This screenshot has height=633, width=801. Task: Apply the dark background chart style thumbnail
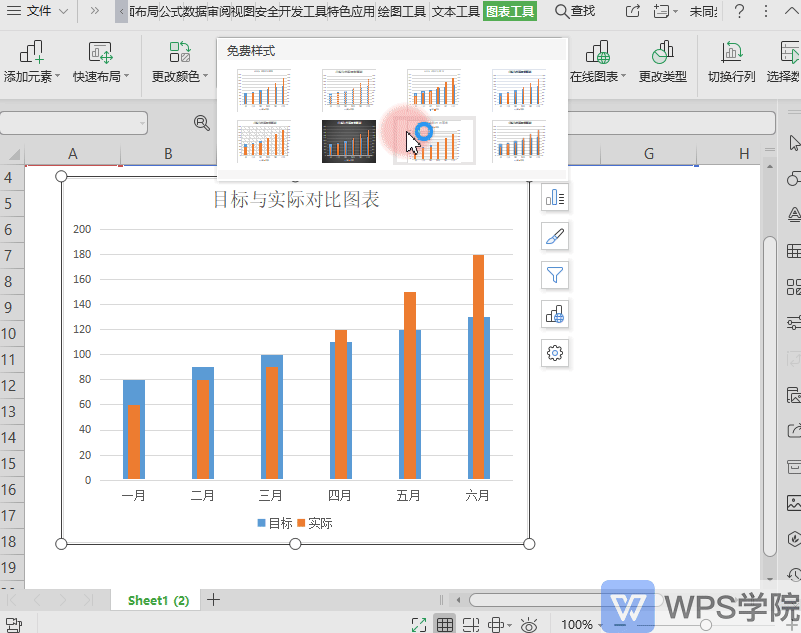(349, 142)
